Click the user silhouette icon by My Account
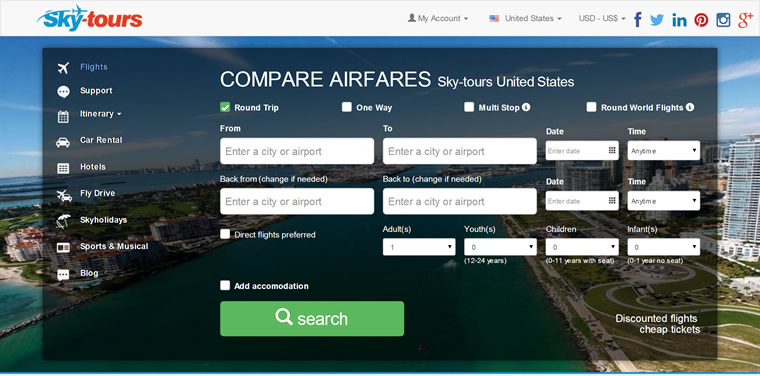This screenshot has width=760, height=376. pos(412,18)
